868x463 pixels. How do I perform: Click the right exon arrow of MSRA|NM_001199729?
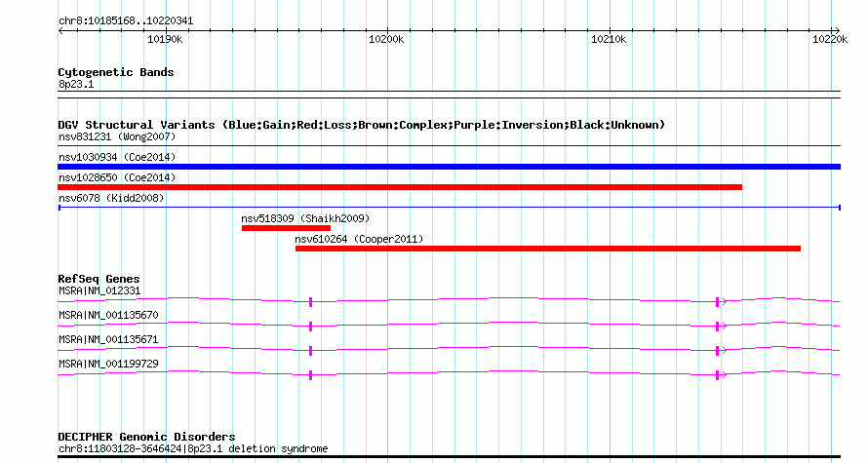tap(720, 375)
